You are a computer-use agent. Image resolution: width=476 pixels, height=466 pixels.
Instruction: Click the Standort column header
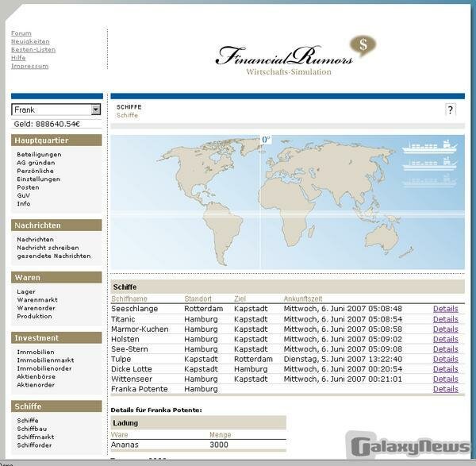pos(198,299)
